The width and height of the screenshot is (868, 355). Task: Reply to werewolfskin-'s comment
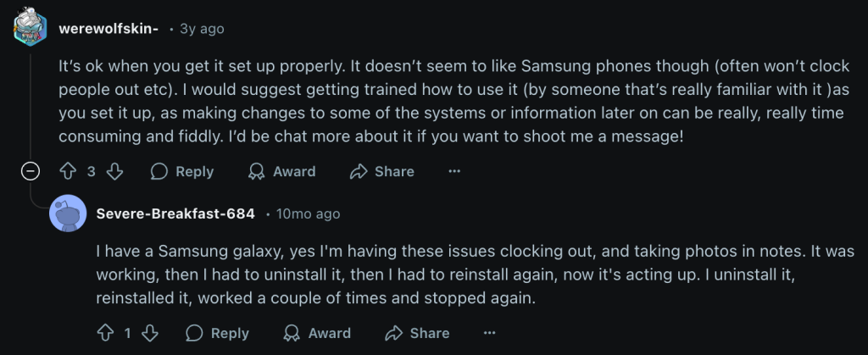pos(182,171)
